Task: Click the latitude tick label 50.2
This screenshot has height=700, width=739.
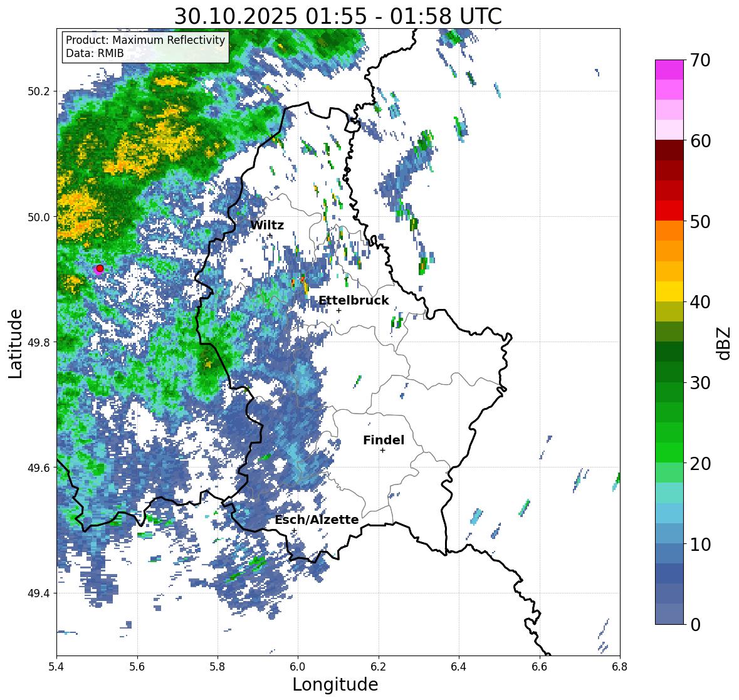Action: click(x=39, y=91)
